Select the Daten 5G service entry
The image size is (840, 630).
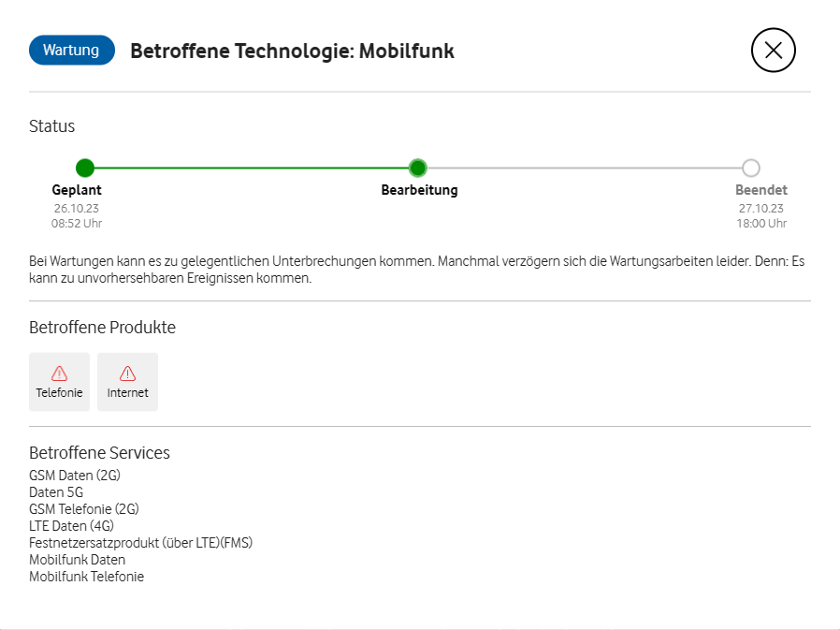[56, 492]
